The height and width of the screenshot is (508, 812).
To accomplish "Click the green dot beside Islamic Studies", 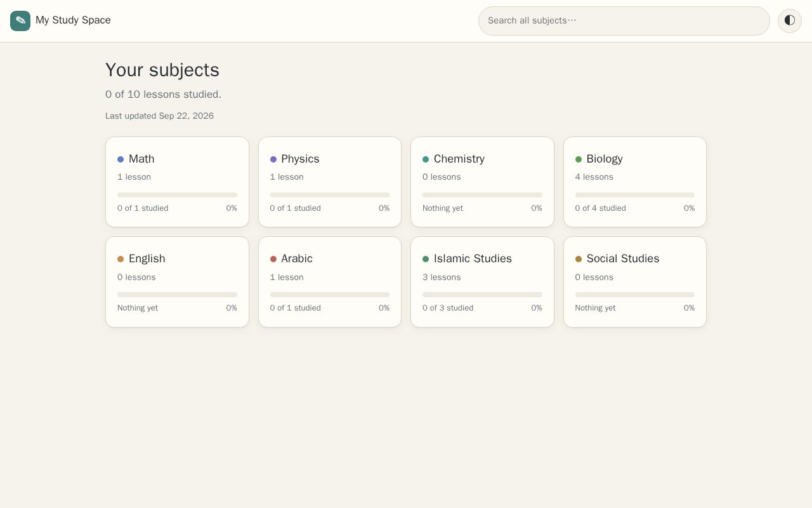I will tap(426, 259).
